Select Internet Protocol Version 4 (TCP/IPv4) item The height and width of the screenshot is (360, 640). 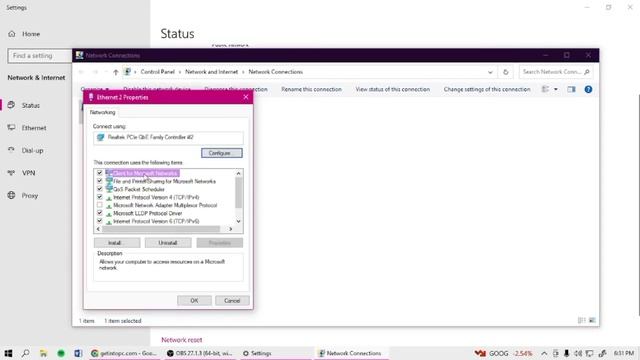[156, 197]
